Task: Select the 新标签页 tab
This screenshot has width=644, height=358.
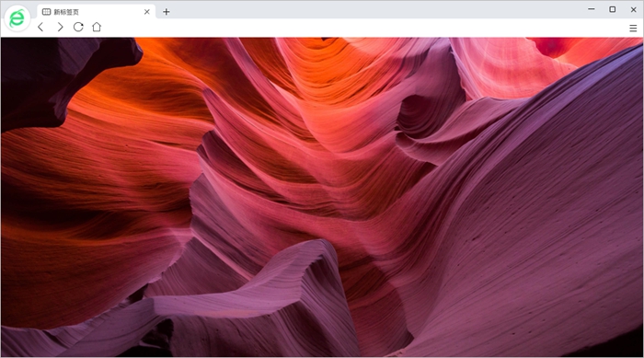Action: point(97,12)
